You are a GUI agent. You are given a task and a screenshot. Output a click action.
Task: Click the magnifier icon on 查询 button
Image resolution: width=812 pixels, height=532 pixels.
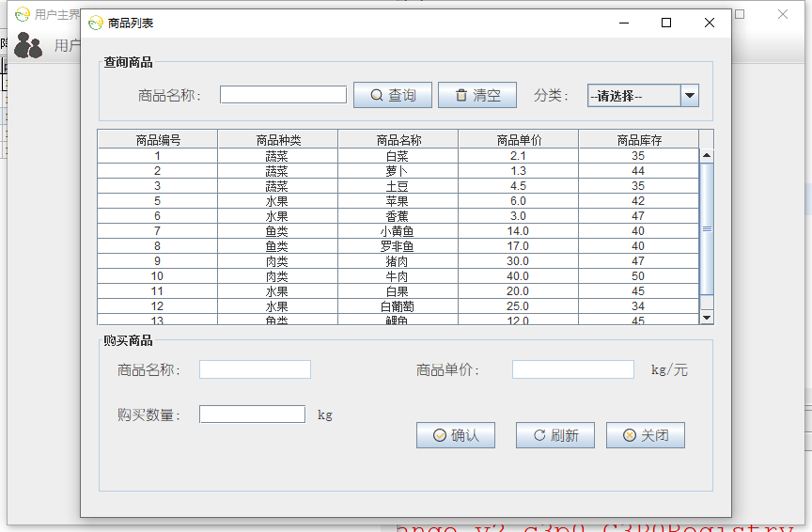377,95
